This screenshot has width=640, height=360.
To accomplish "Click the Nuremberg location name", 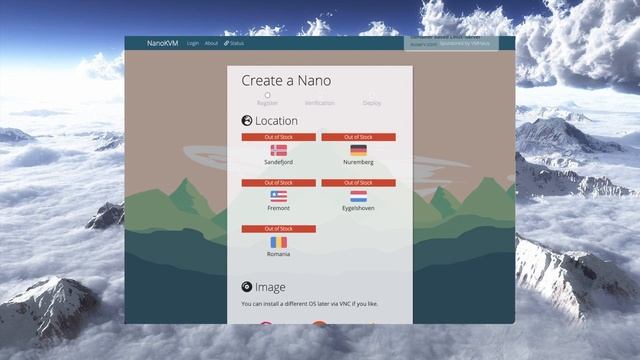I will (x=358, y=162).
